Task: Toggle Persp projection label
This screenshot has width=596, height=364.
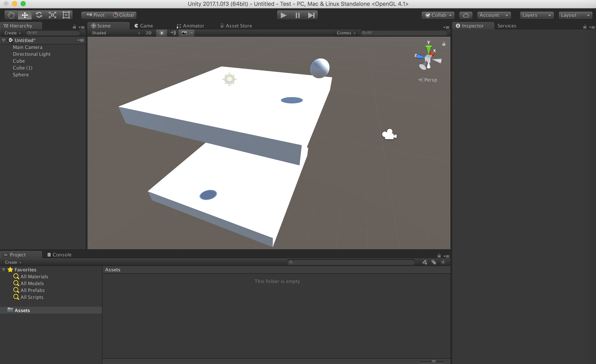Action: pyautogui.click(x=428, y=80)
